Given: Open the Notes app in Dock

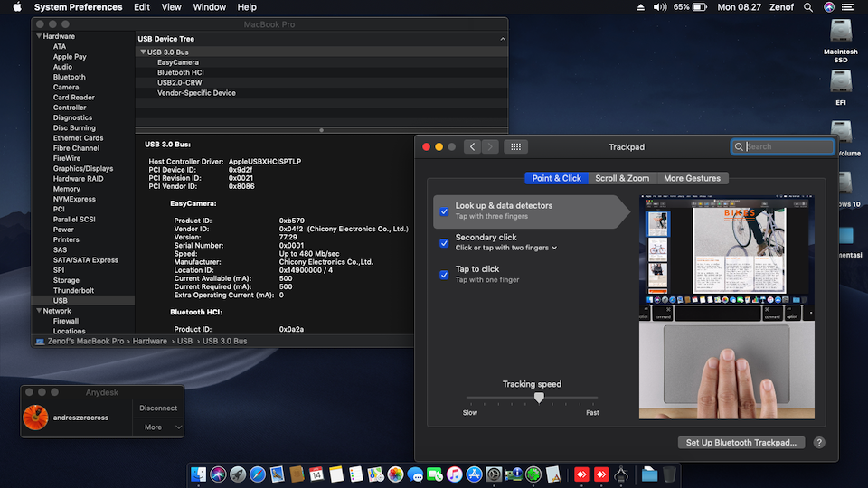Looking at the screenshot, I should coord(336,474).
